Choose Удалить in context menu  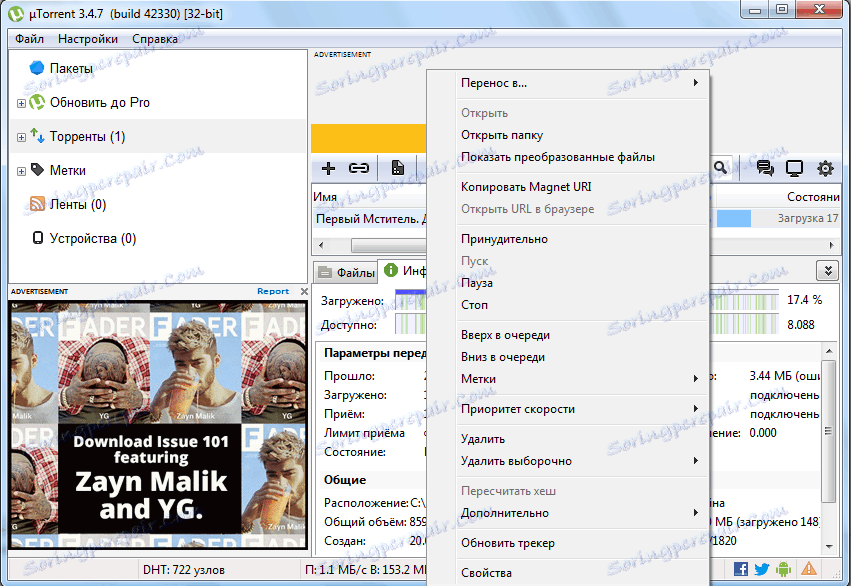tap(581, 439)
